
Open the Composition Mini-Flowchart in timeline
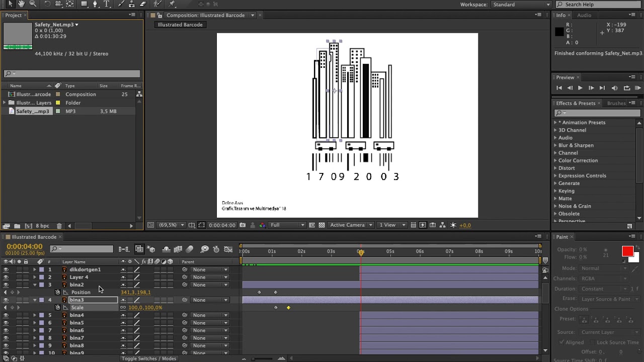[x=124, y=249]
